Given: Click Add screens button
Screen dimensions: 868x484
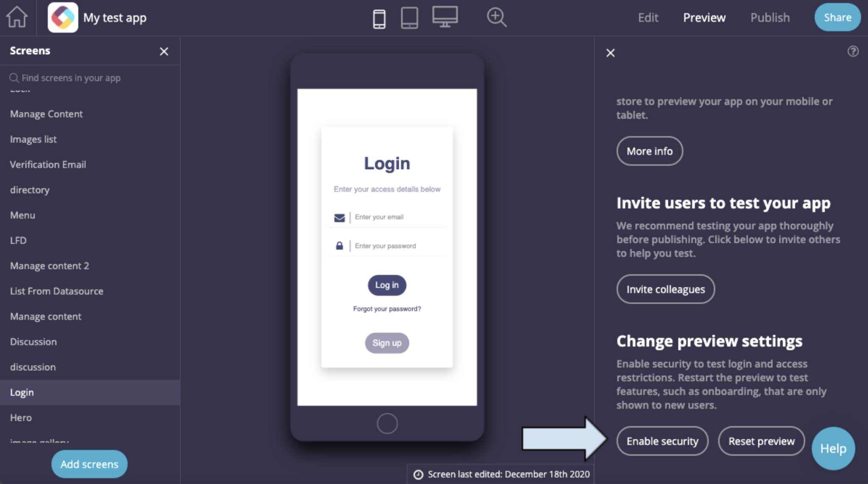Looking at the screenshot, I should pos(89,465).
